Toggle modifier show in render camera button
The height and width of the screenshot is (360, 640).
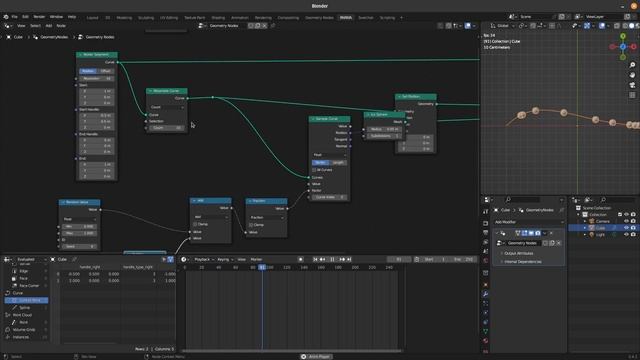pyautogui.click(x=538, y=233)
